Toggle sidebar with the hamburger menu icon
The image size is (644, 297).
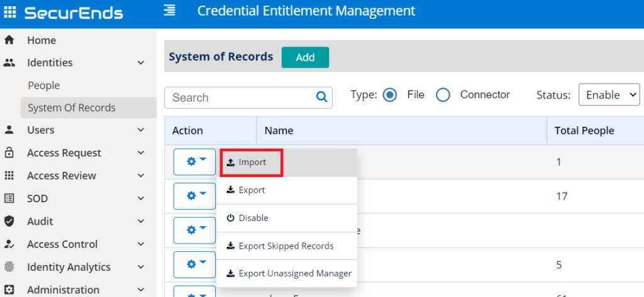pos(169,10)
